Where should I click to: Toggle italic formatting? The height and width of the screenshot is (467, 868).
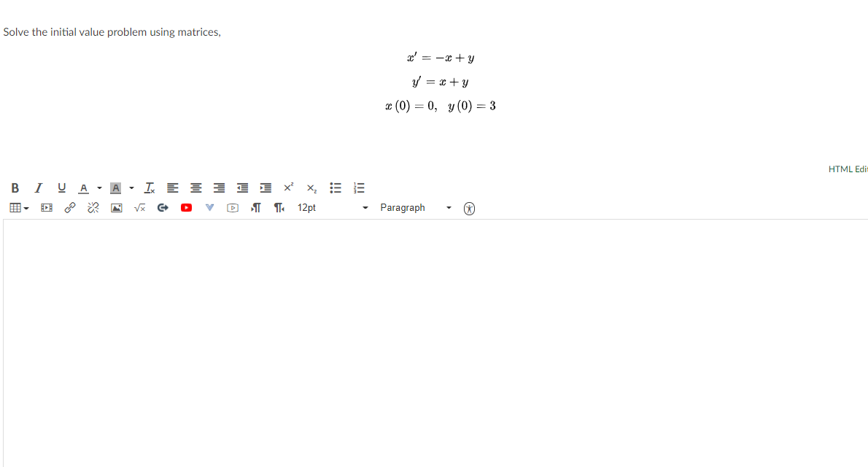38,188
